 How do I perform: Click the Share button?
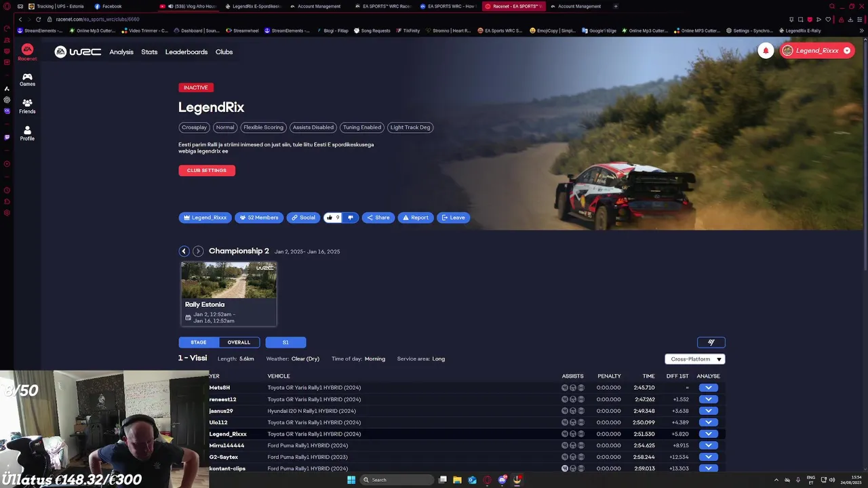click(378, 218)
